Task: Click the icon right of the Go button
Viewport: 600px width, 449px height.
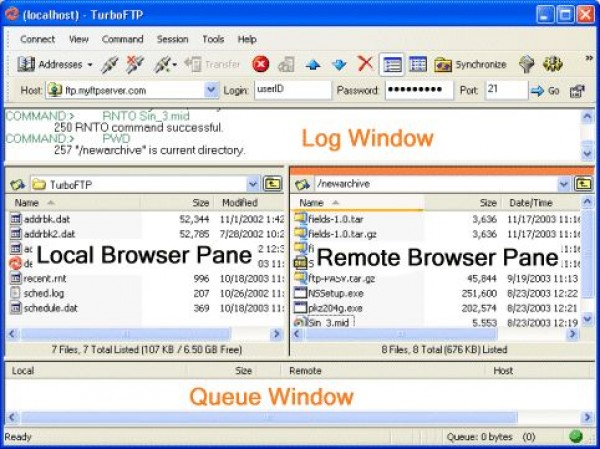Action: [x=577, y=91]
